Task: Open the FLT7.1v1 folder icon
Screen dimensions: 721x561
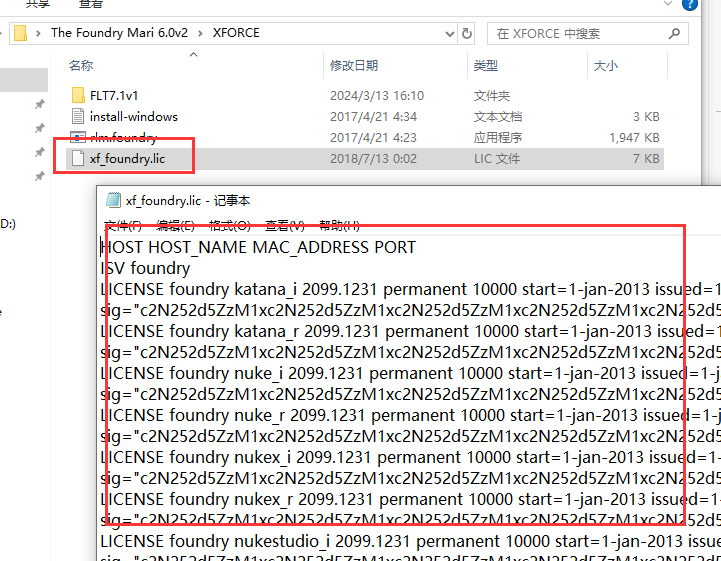Action: click(x=78, y=95)
